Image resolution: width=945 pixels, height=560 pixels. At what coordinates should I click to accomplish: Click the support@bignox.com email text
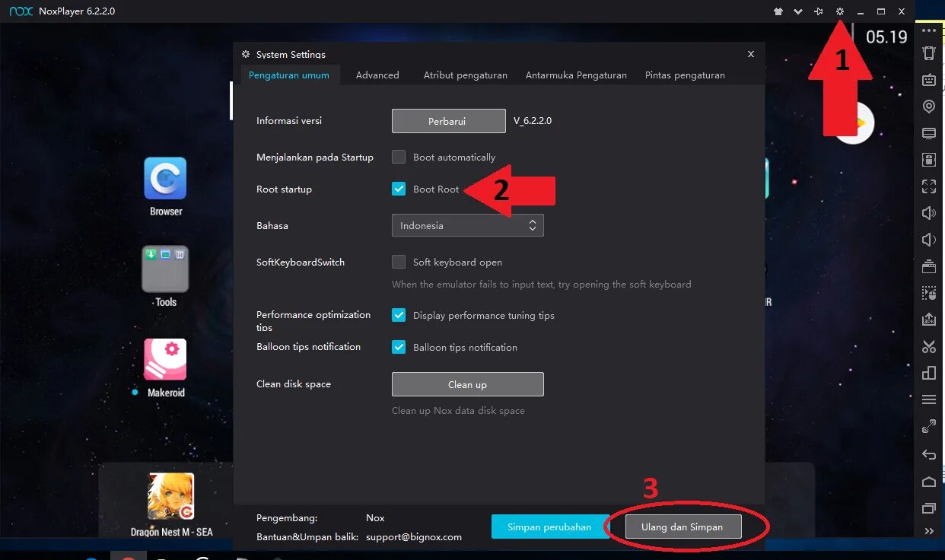pyautogui.click(x=414, y=536)
